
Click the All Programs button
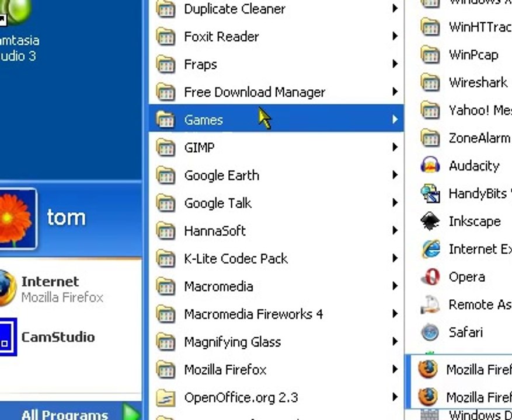71,411
